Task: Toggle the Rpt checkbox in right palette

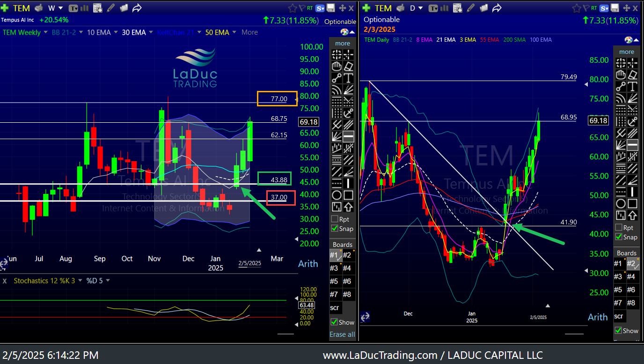Action: tap(619, 227)
